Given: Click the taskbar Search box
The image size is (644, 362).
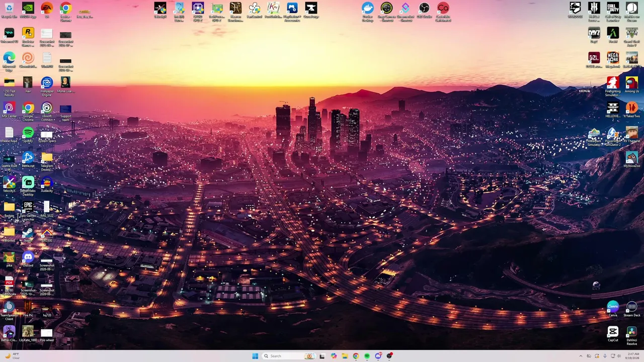Looking at the screenshot, I should pos(289,356).
